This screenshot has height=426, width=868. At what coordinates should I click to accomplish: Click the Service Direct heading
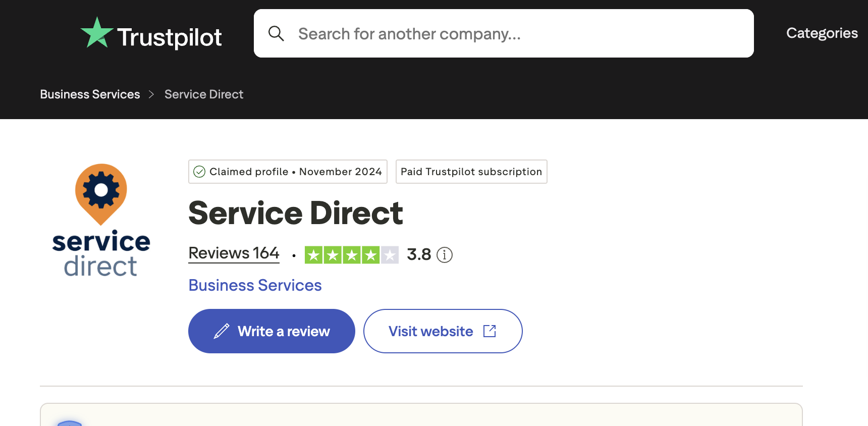[x=295, y=213]
